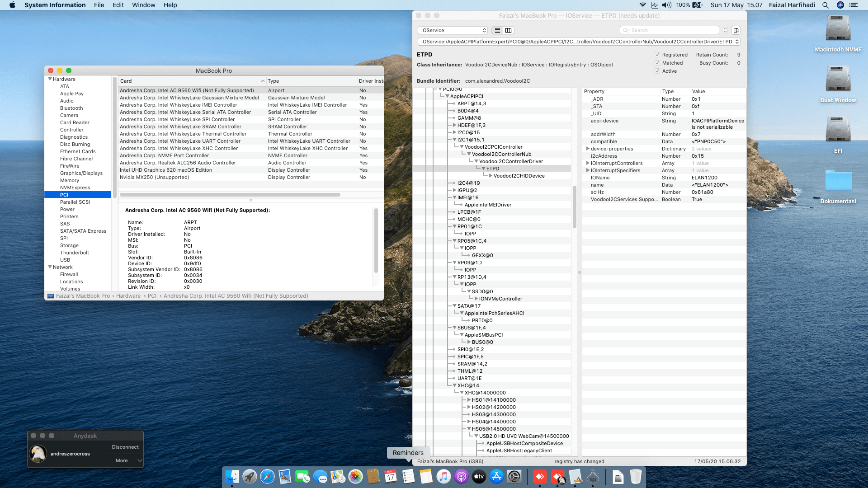This screenshot has height=488, width=868.
Task: Collapse the ETPD tree node
Action: coord(483,169)
